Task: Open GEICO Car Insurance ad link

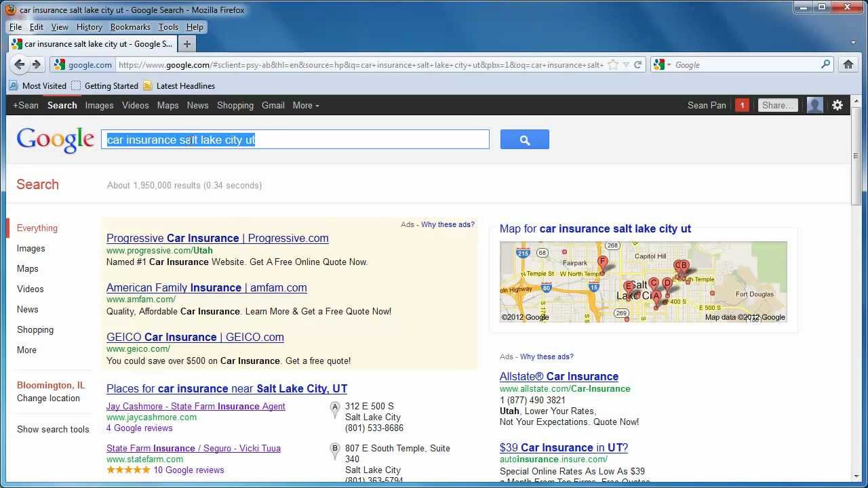Action: [x=195, y=337]
